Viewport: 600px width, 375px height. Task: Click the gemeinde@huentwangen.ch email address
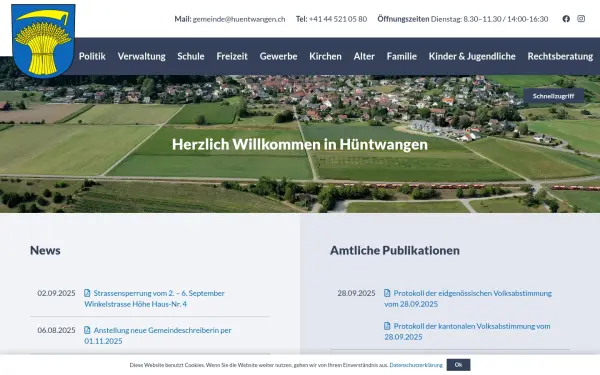coord(239,19)
